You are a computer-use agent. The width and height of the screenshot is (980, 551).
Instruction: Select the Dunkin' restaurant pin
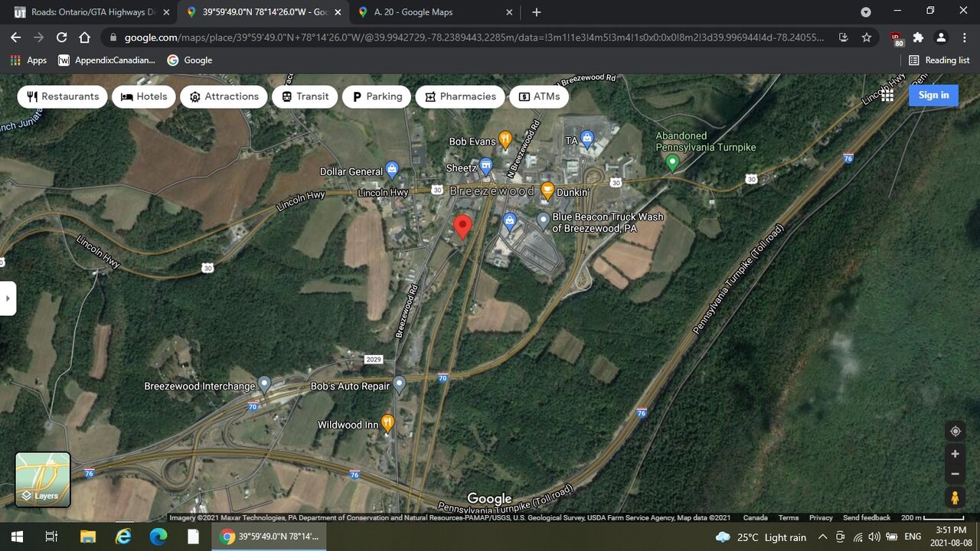547,191
